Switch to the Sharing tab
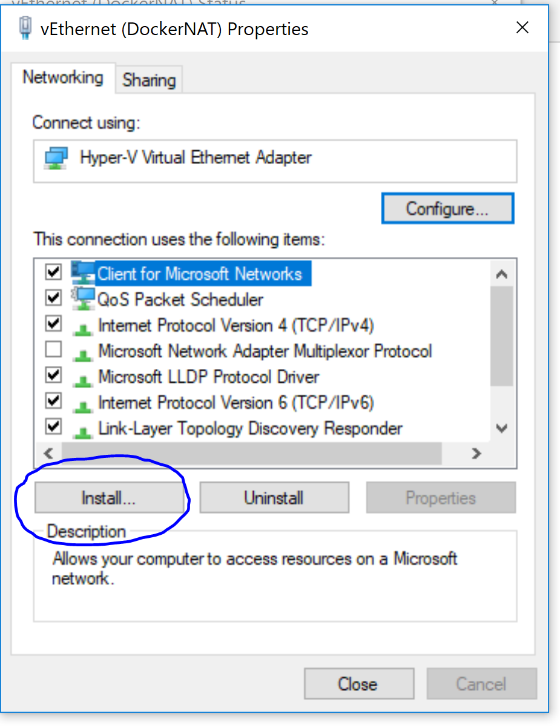This screenshot has height=728, width=560. tap(148, 79)
